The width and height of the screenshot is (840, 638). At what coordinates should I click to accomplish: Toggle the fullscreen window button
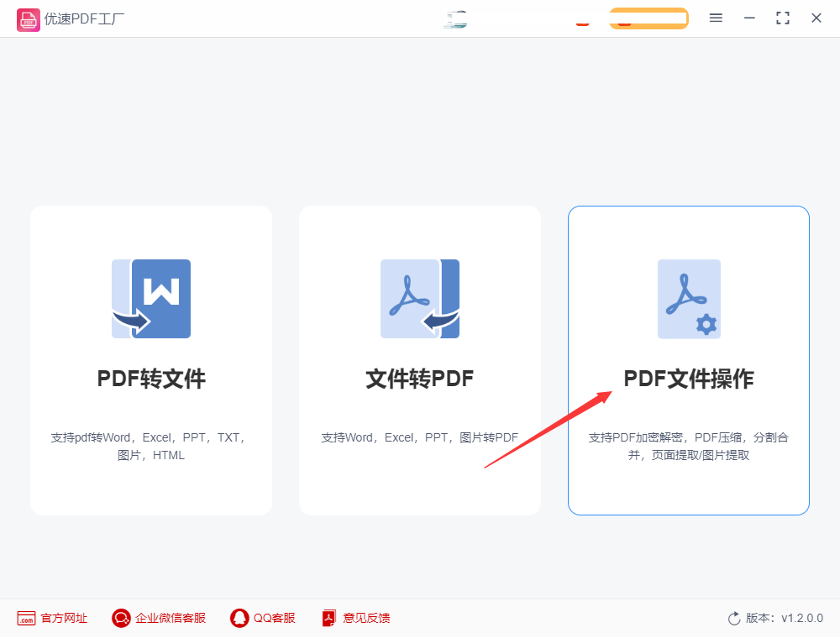pyautogui.click(x=783, y=18)
